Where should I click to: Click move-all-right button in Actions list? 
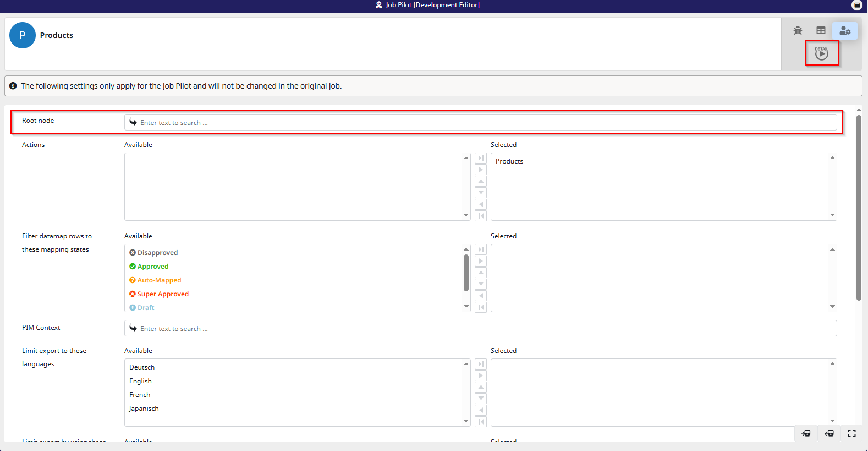(481, 158)
